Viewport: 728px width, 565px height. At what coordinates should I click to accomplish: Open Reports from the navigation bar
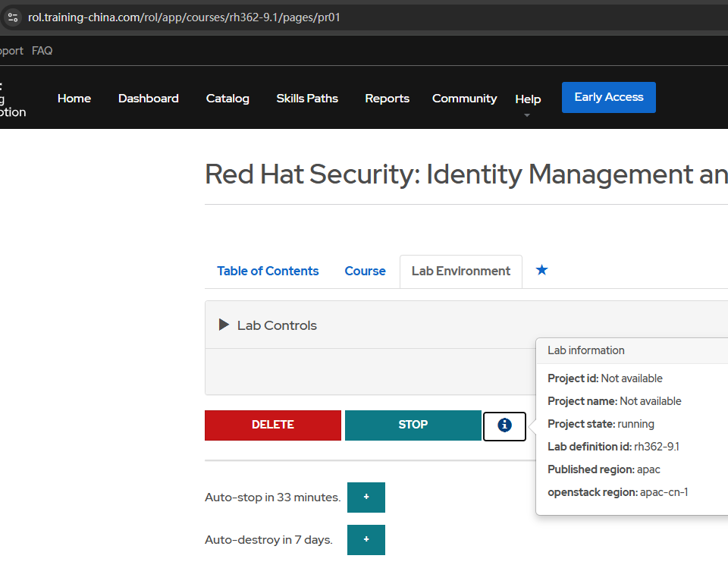point(387,99)
